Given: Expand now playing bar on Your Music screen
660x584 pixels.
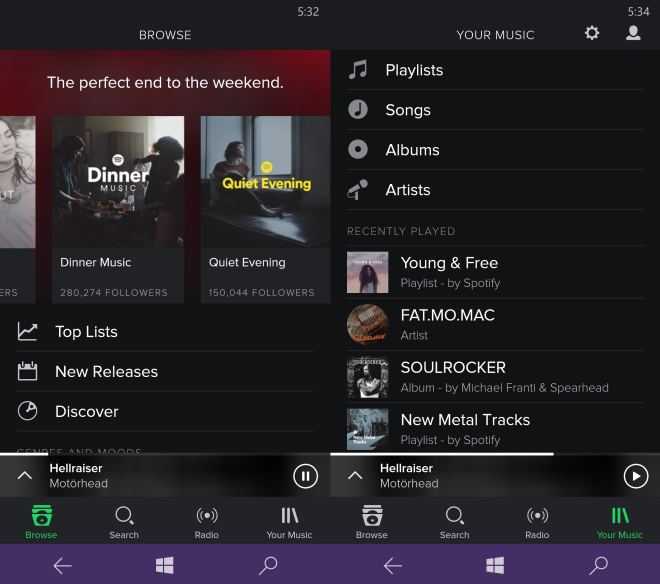Looking at the screenshot, I should pyautogui.click(x=355, y=476).
